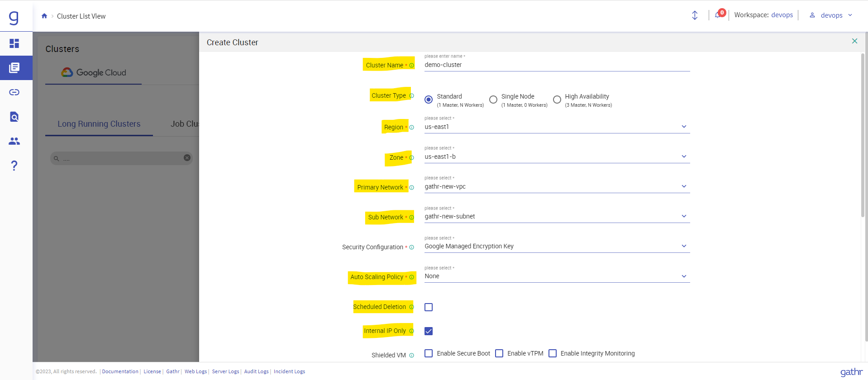Click the info icon beside Cluster Type

(411, 95)
